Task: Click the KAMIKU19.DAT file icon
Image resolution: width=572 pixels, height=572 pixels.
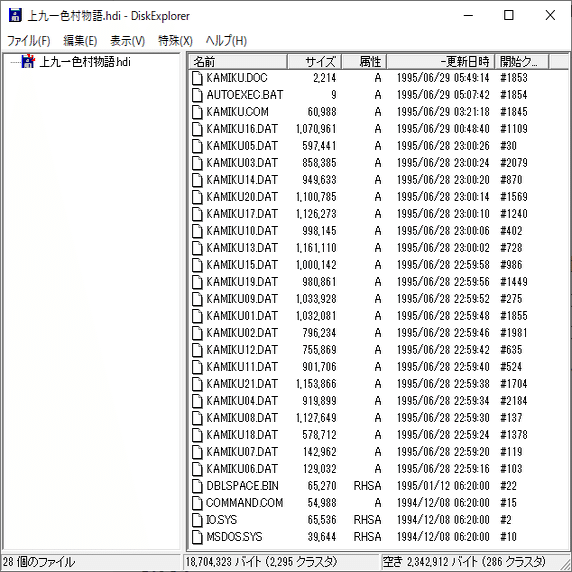Action: coord(197,282)
